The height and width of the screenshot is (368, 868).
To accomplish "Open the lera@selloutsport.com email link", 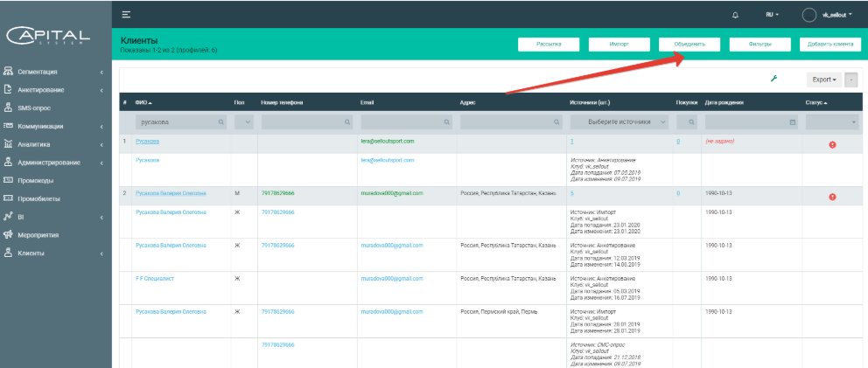I will pyautogui.click(x=387, y=141).
